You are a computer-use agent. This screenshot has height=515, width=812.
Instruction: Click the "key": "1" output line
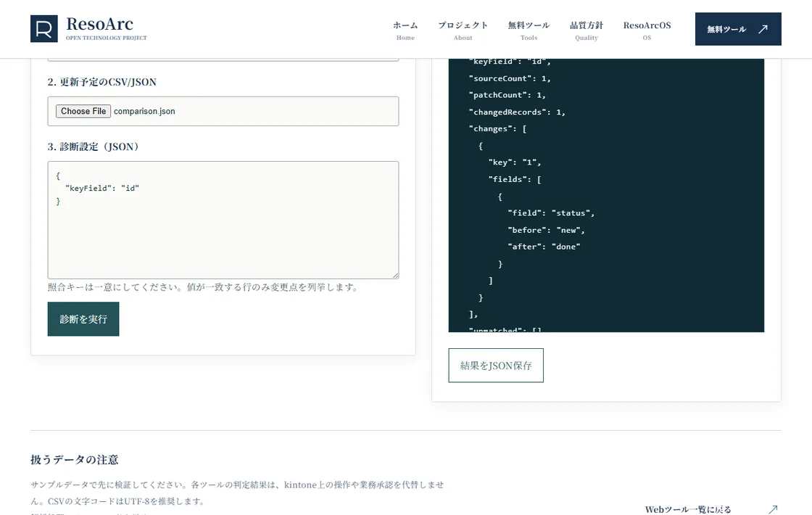coord(515,162)
